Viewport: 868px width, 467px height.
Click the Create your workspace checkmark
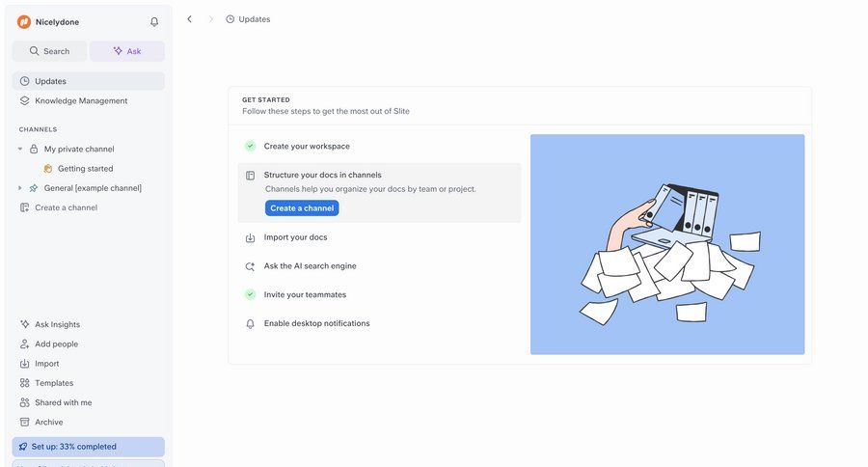tap(250, 146)
